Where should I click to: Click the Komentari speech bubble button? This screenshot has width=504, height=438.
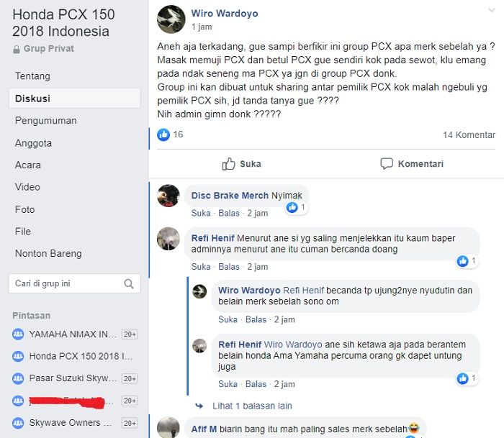click(412, 164)
